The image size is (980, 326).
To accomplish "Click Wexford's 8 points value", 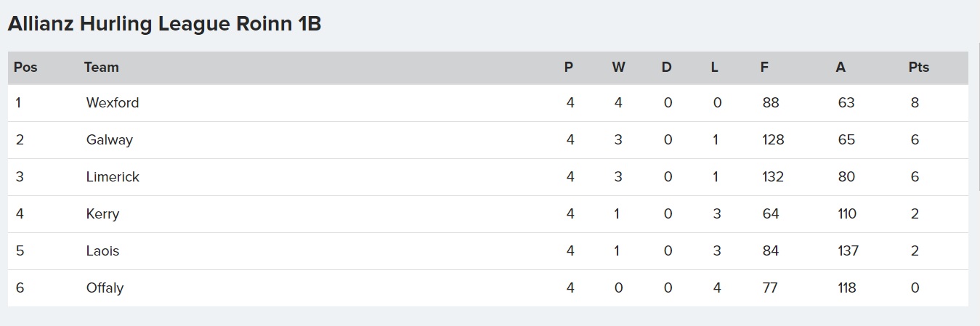I will point(915,102).
